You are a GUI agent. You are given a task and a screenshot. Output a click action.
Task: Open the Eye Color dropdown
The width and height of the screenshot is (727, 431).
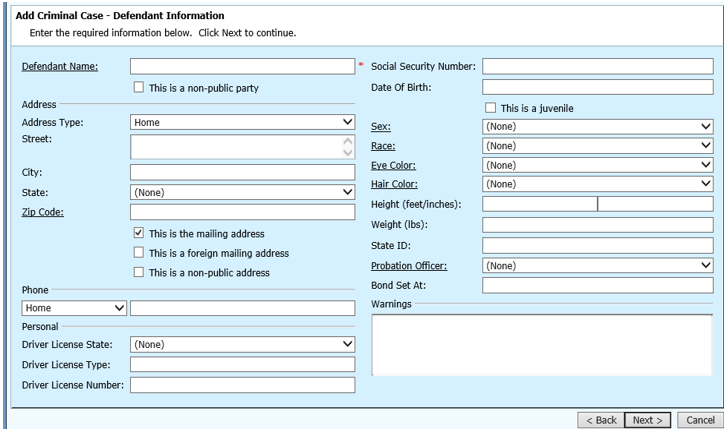[597, 165]
